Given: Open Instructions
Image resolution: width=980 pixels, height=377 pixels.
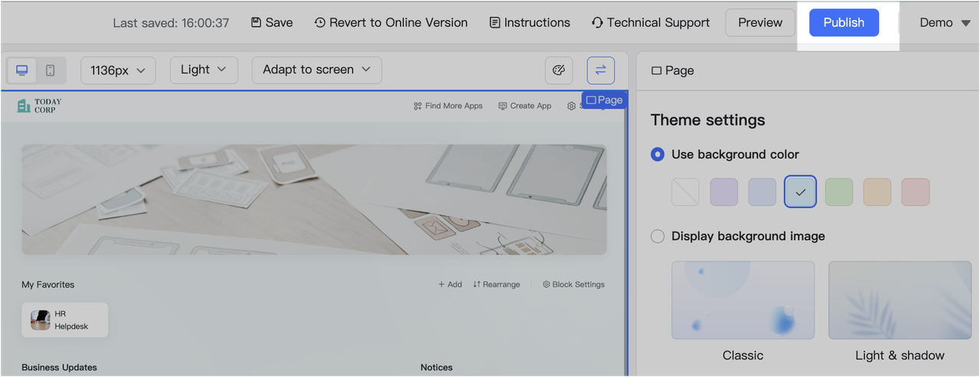Looking at the screenshot, I should (x=530, y=22).
